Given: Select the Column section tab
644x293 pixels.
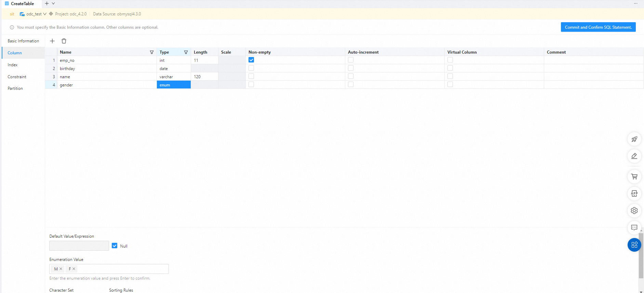Looking at the screenshot, I should click(x=23, y=53).
